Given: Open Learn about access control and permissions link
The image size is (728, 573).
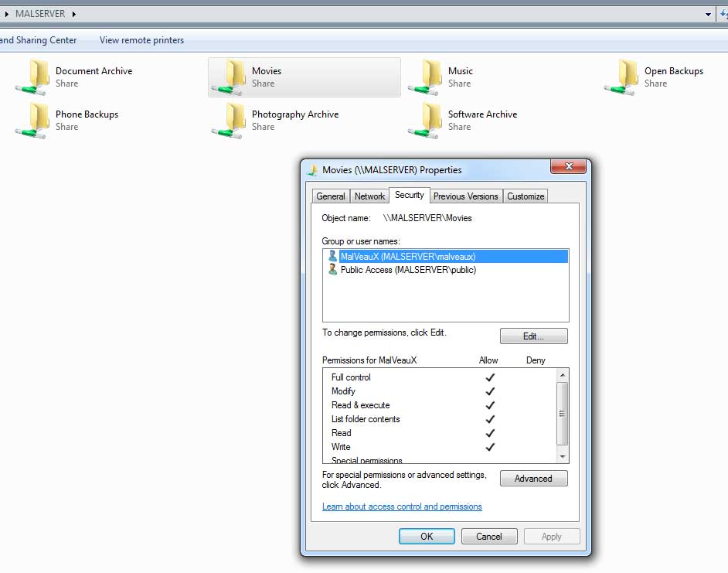Looking at the screenshot, I should pos(402,506).
